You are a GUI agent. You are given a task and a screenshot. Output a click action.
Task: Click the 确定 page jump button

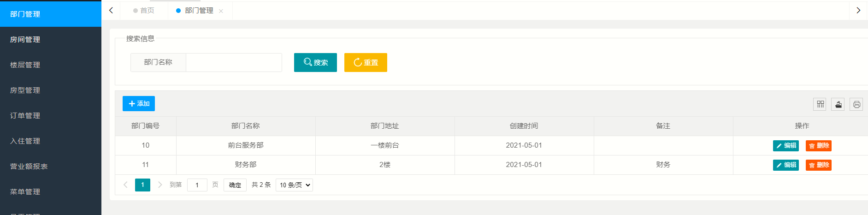(x=235, y=185)
